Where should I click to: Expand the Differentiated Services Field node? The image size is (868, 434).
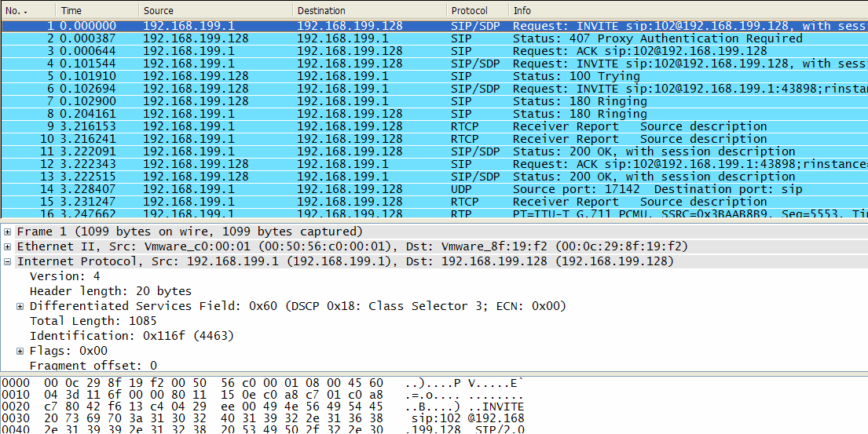[x=20, y=306]
